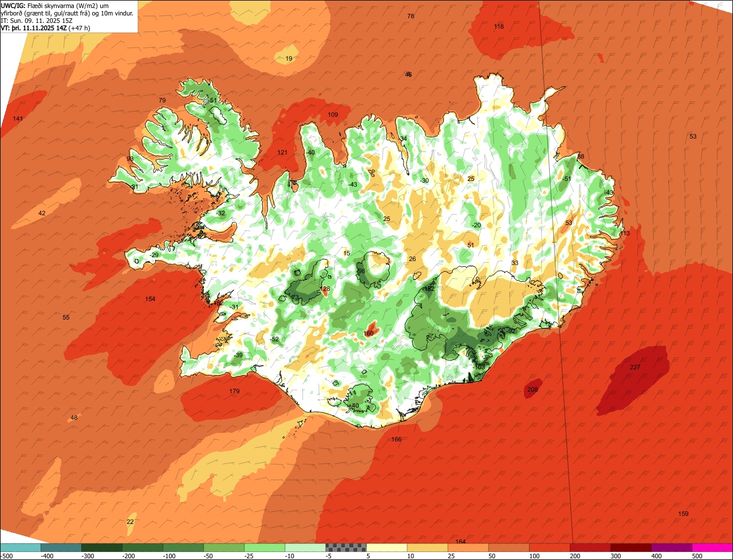Click the value -52 in South Iceland

[274, 339]
